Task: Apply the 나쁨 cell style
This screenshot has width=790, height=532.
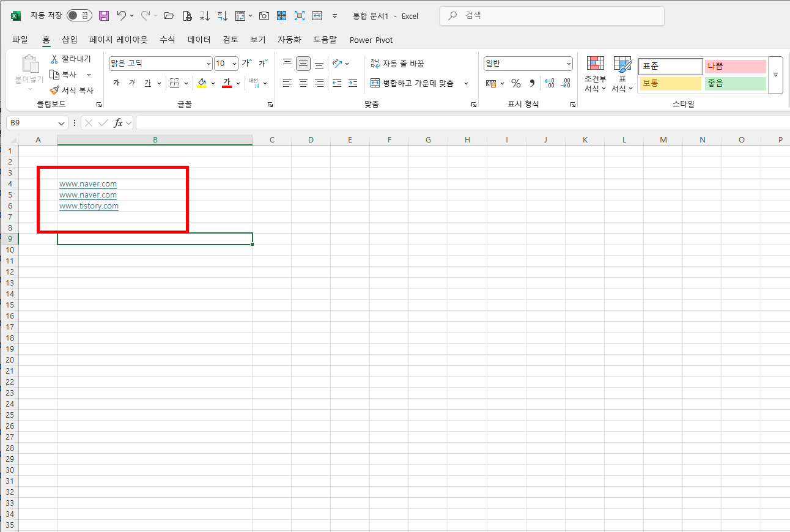Action: click(x=735, y=66)
